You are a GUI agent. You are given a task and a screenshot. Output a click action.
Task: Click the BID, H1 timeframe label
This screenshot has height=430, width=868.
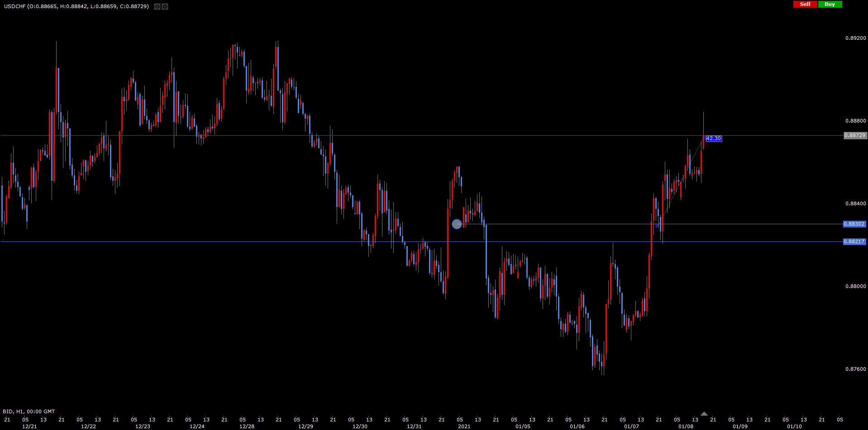coord(29,411)
